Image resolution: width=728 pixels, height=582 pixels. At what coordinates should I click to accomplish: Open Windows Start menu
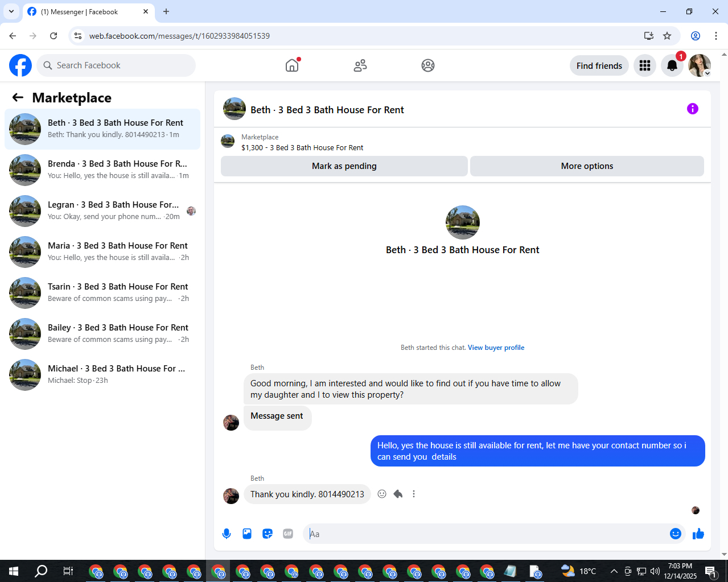tap(14, 571)
